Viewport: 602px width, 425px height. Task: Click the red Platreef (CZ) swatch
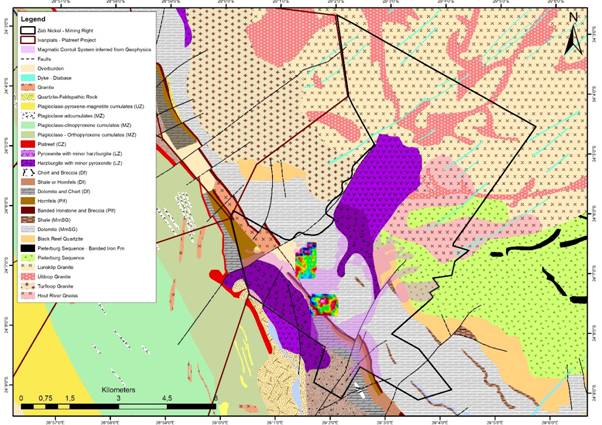(28, 144)
